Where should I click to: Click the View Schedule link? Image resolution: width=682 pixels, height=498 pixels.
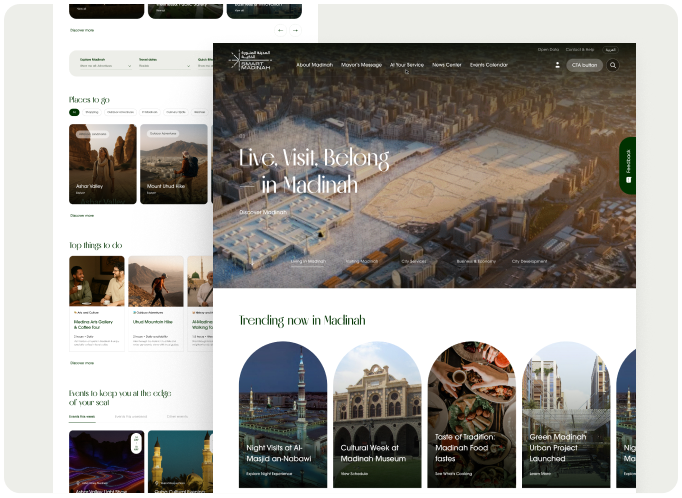point(354,474)
